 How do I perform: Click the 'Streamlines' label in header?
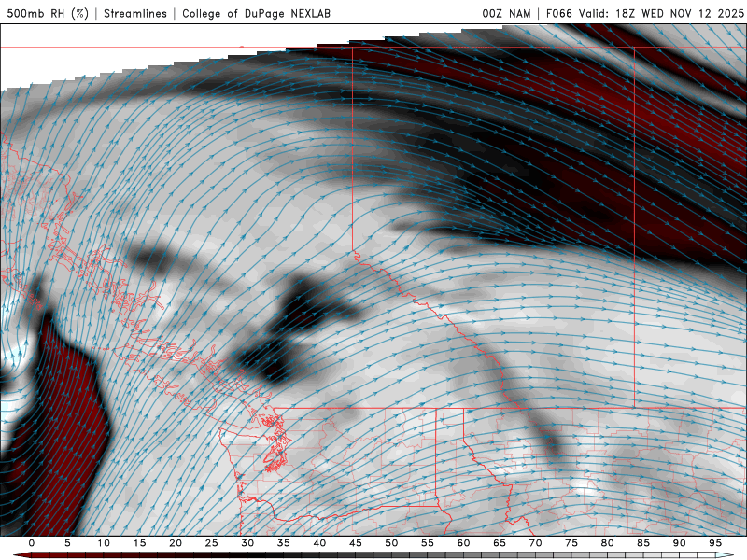click(x=135, y=13)
